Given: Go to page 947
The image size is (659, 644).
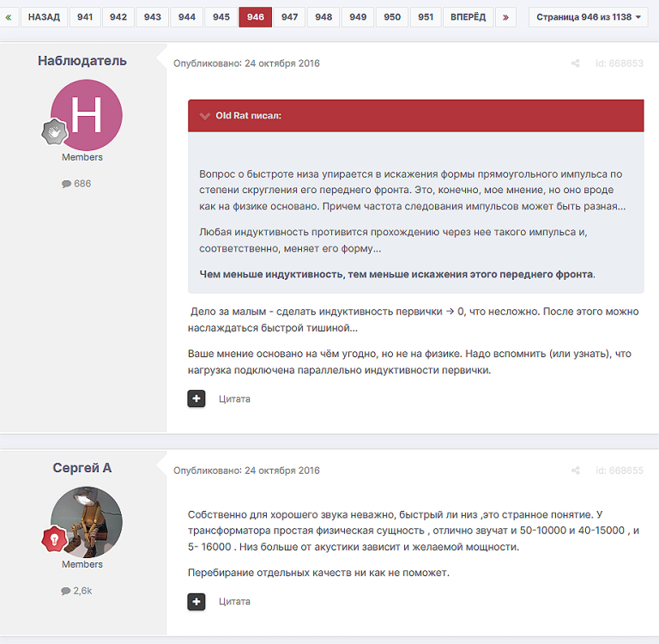Looking at the screenshot, I should click(x=289, y=17).
